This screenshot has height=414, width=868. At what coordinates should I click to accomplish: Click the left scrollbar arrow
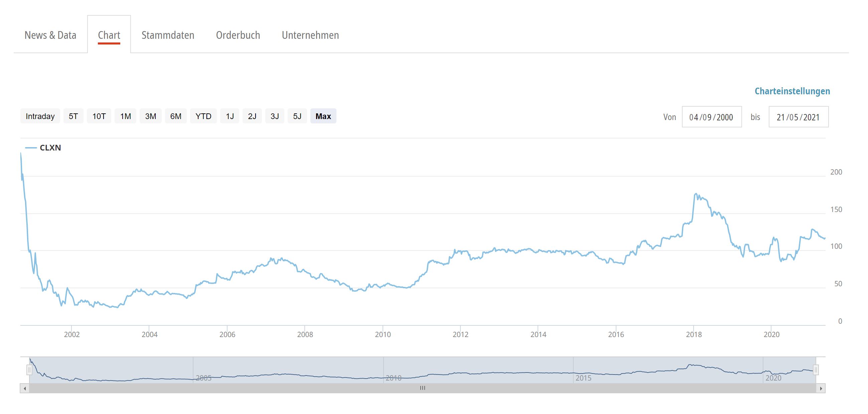[25, 388]
